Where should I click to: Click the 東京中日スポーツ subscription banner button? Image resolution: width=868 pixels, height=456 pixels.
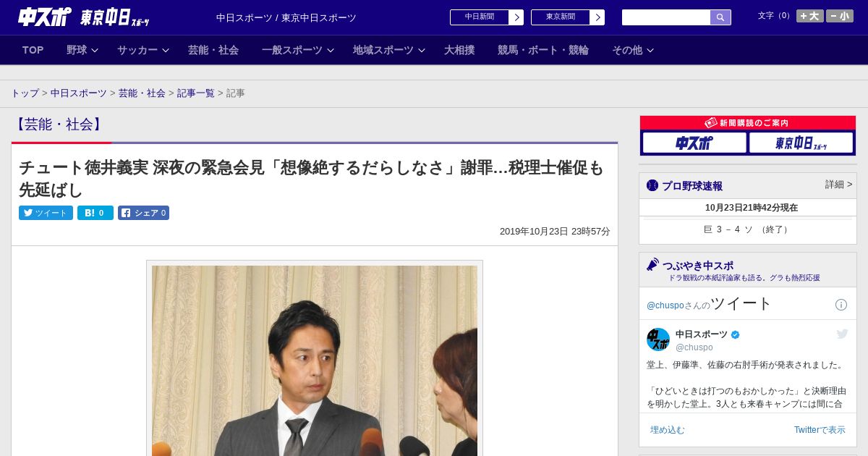point(801,143)
